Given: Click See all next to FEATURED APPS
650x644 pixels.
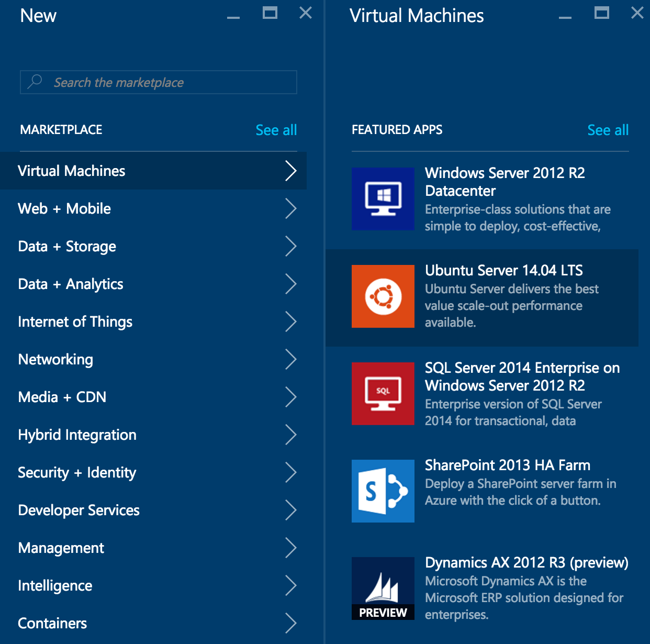Looking at the screenshot, I should click(x=608, y=130).
